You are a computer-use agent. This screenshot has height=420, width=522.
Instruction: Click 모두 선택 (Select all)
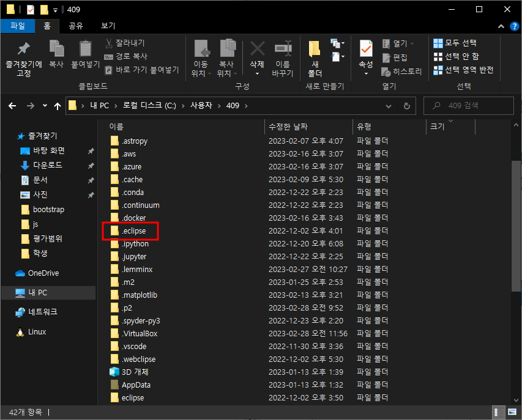click(455, 43)
